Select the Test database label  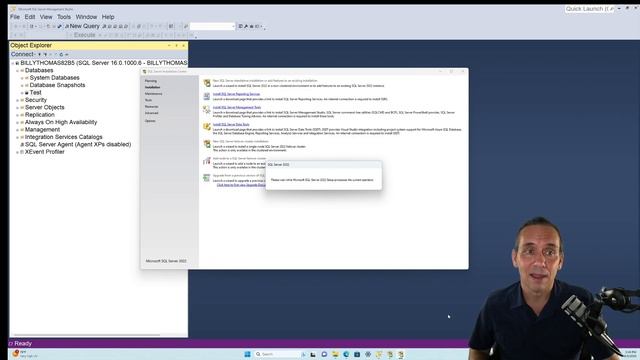[36, 93]
